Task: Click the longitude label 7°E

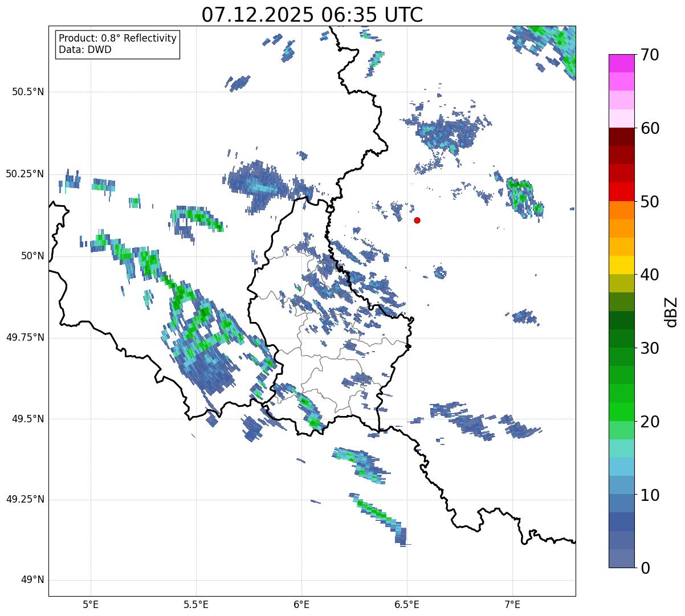Action: (x=512, y=605)
